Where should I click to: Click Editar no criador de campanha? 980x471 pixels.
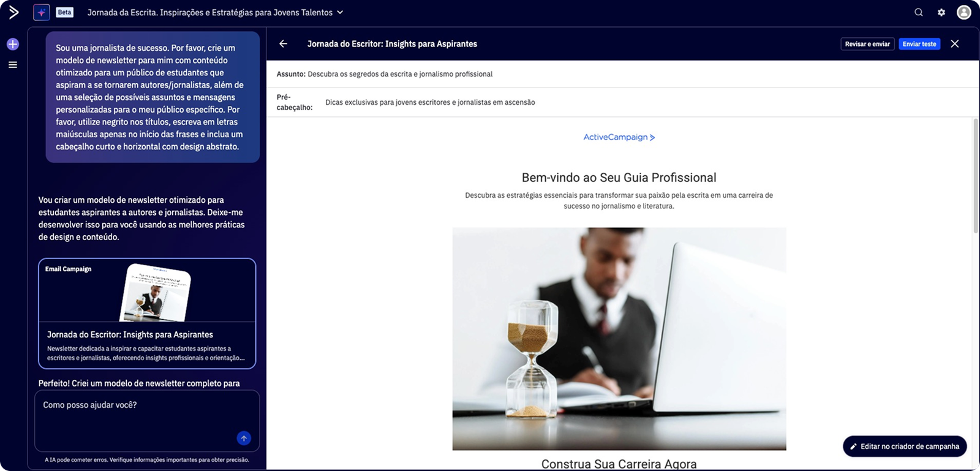click(x=905, y=447)
